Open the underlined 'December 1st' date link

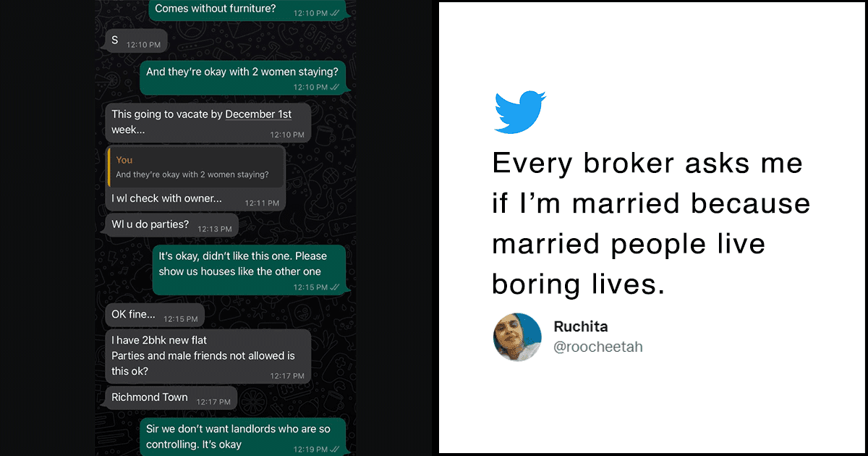coord(258,114)
